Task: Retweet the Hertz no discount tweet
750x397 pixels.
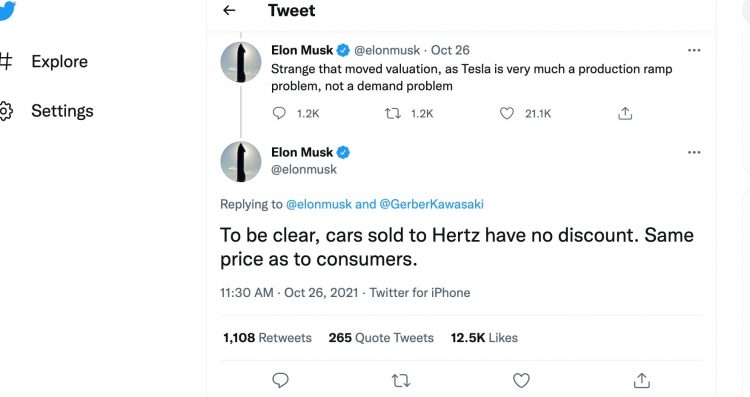Action: [401, 381]
